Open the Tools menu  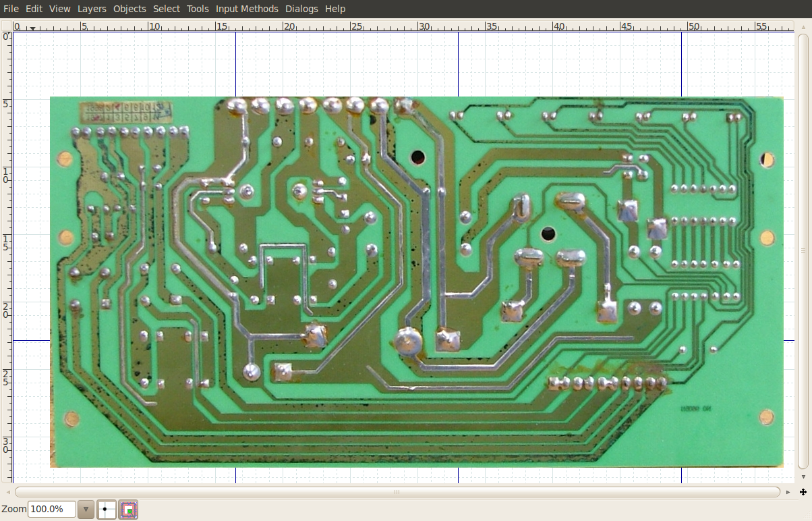pyautogui.click(x=198, y=9)
